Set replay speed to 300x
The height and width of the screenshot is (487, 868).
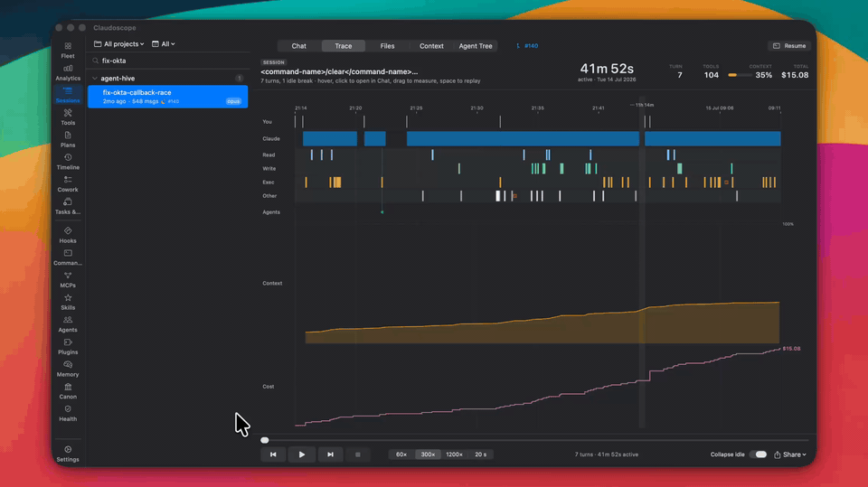(428, 454)
